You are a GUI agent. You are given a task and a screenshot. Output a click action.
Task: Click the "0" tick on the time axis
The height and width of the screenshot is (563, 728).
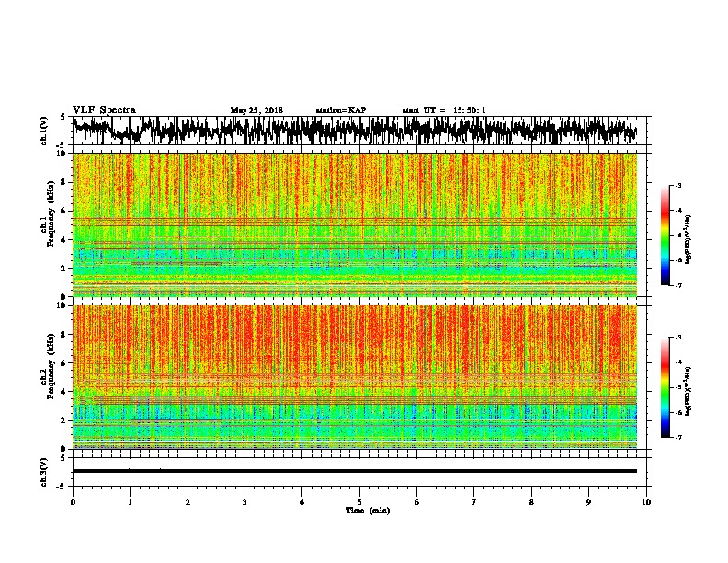coord(73,502)
